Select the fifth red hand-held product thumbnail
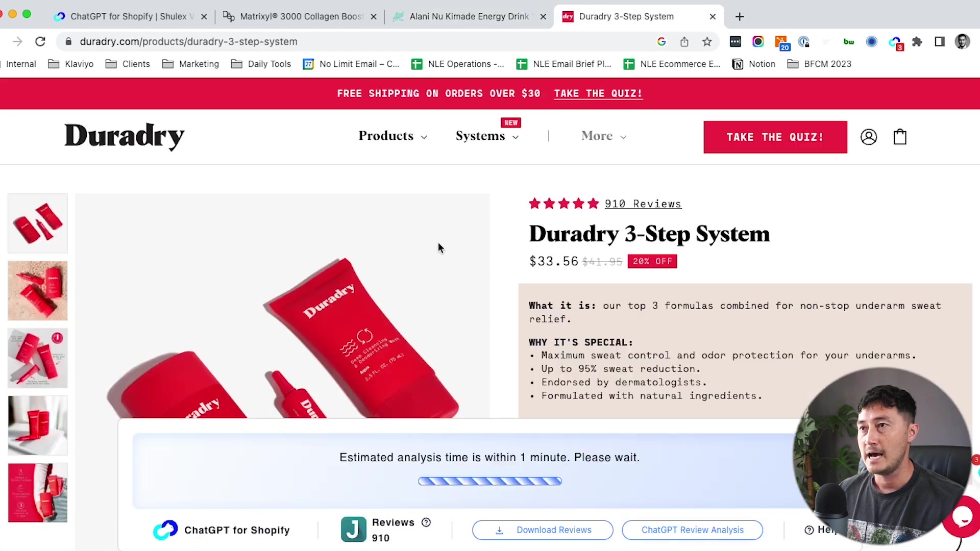The height and width of the screenshot is (551, 980). coord(37,493)
